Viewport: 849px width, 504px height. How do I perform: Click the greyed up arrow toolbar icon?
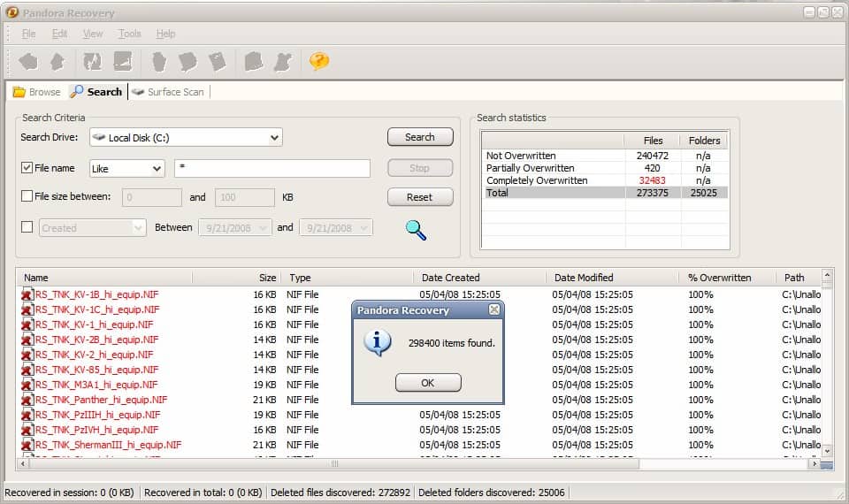pos(57,61)
